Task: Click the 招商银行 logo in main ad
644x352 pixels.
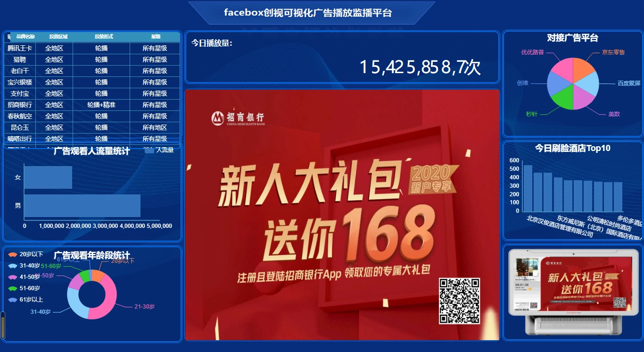Action: coord(238,118)
